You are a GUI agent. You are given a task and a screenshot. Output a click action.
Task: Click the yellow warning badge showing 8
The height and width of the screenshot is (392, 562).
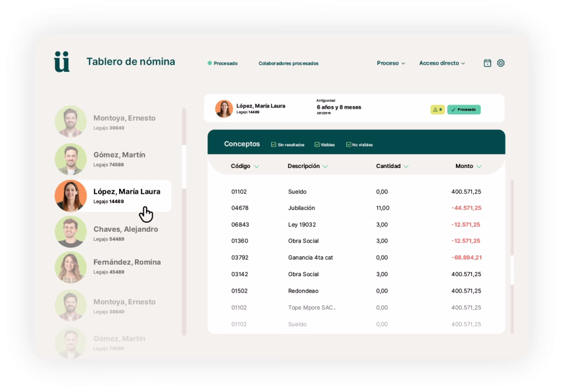(437, 110)
